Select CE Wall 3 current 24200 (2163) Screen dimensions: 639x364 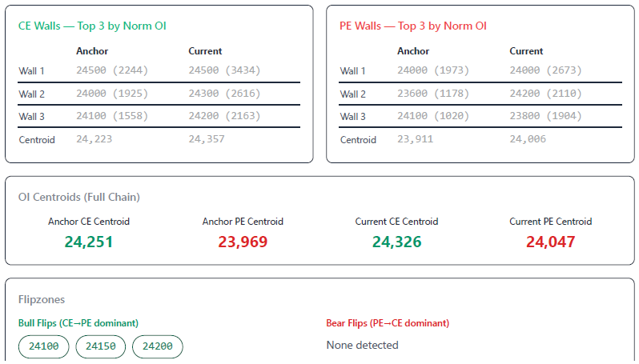coord(224,116)
